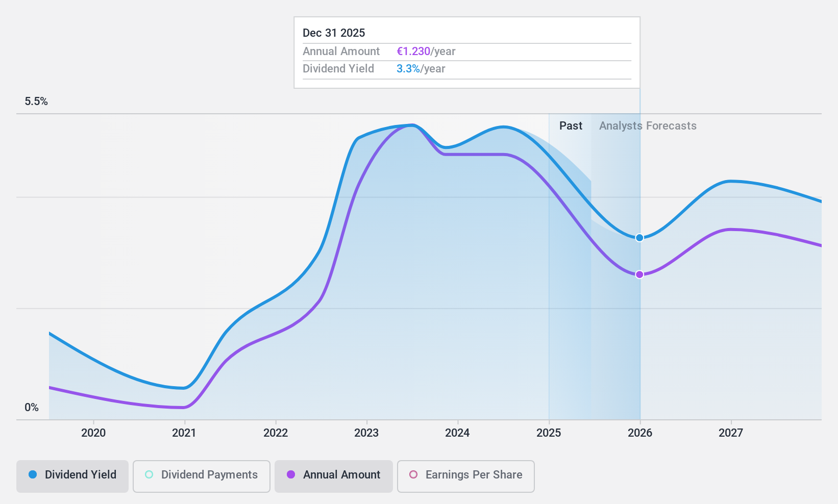Click the 2020 x-axis label
838x504 pixels.
click(x=93, y=433)
